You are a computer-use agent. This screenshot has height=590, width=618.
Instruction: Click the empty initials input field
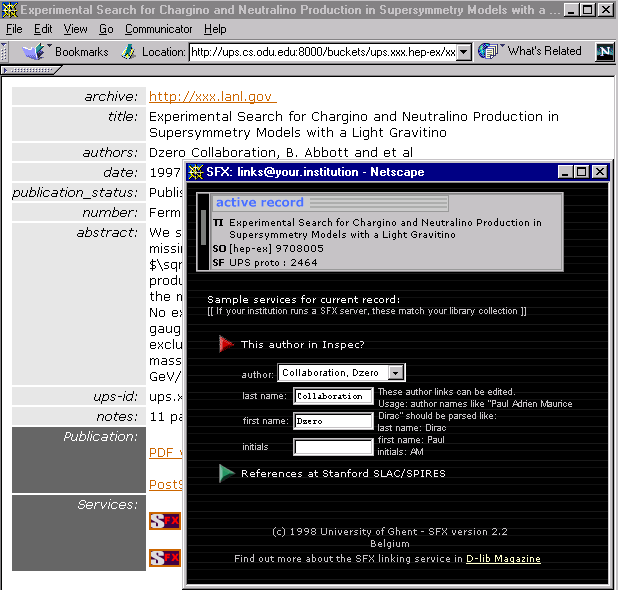pyautogui.click(x=333, y=447)
